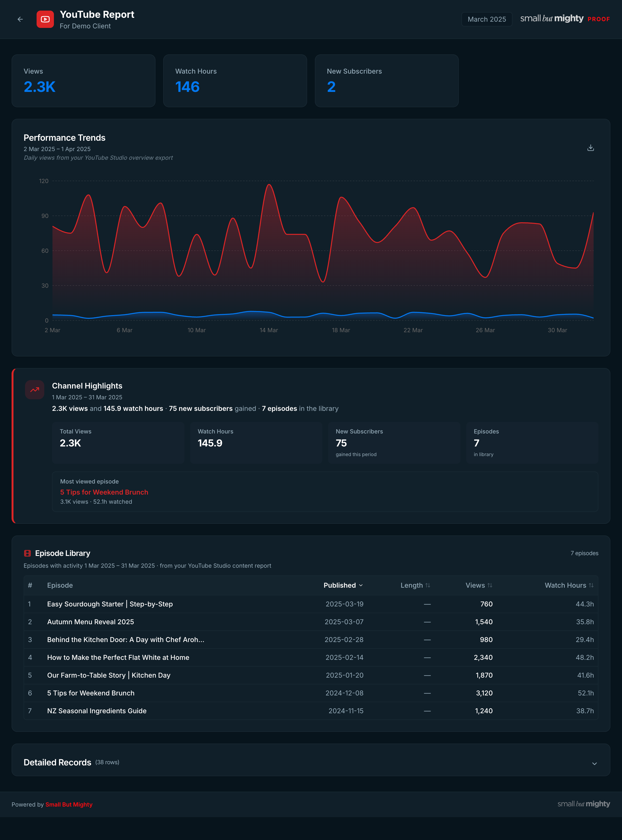Click the Episode column header
This screenshot has width=622, height=840.
pyautogui.click(x=60, y=585)
